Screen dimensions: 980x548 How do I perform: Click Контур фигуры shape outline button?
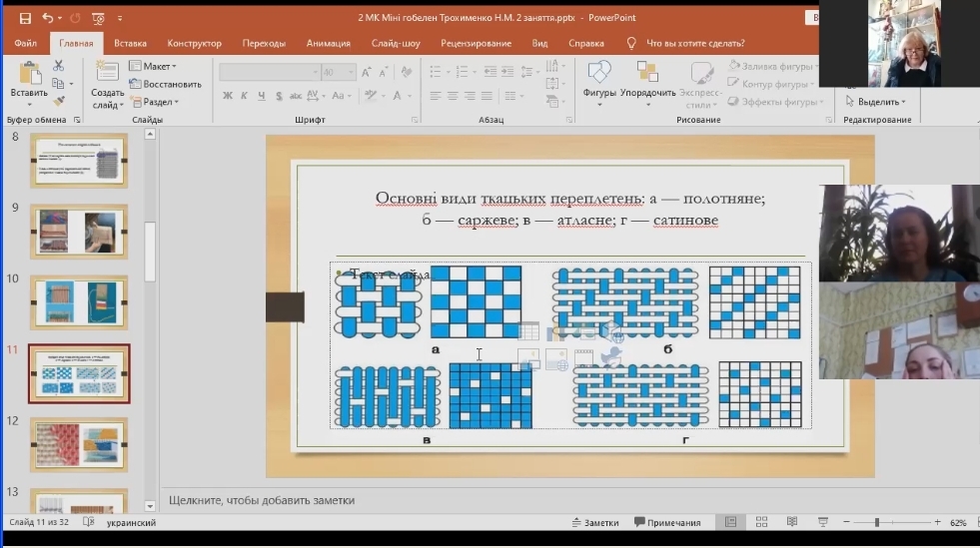[771, 83]
